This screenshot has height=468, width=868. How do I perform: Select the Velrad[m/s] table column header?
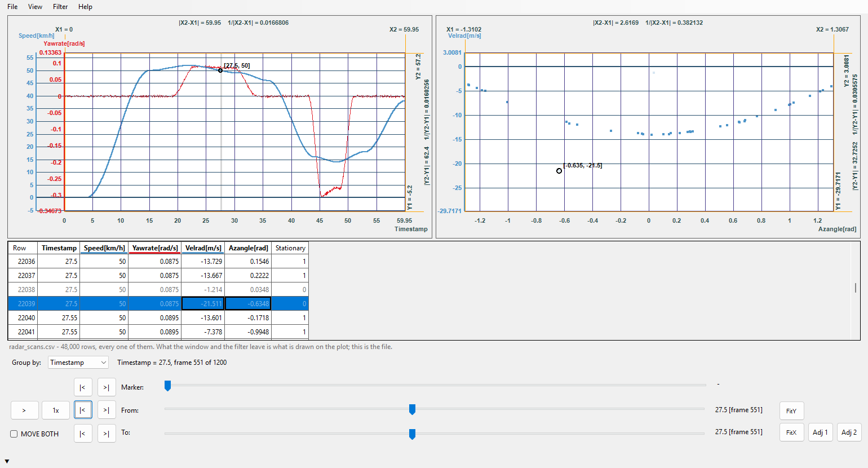click(203, 248)
